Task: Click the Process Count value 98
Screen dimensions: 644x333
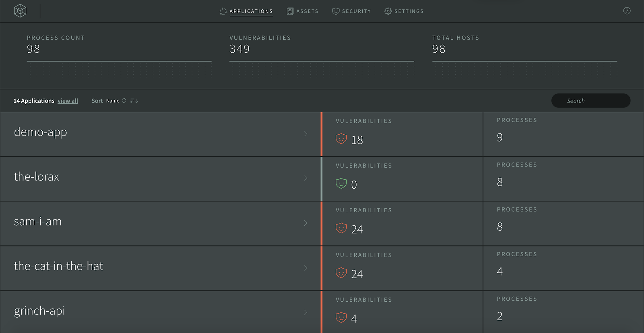Action: point(33,49)
